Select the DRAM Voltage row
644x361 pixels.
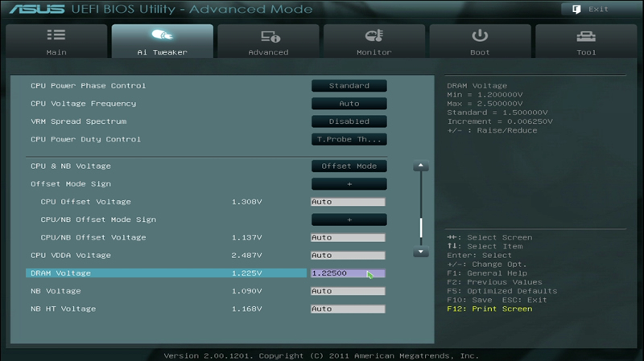(x=166, y=273)
